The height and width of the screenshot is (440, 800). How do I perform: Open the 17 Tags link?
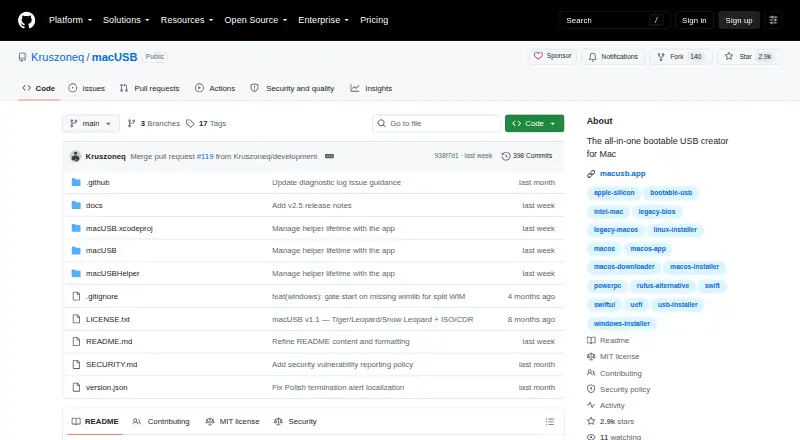point(206,124)
